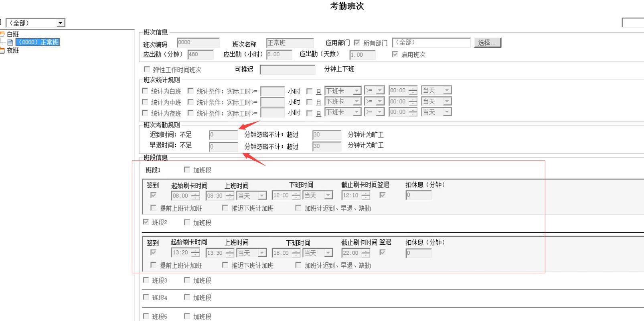This screenshot has width=644, height=321.
Task: Click 早退时间 超过 field showing 30
Action: click(327, 146)
